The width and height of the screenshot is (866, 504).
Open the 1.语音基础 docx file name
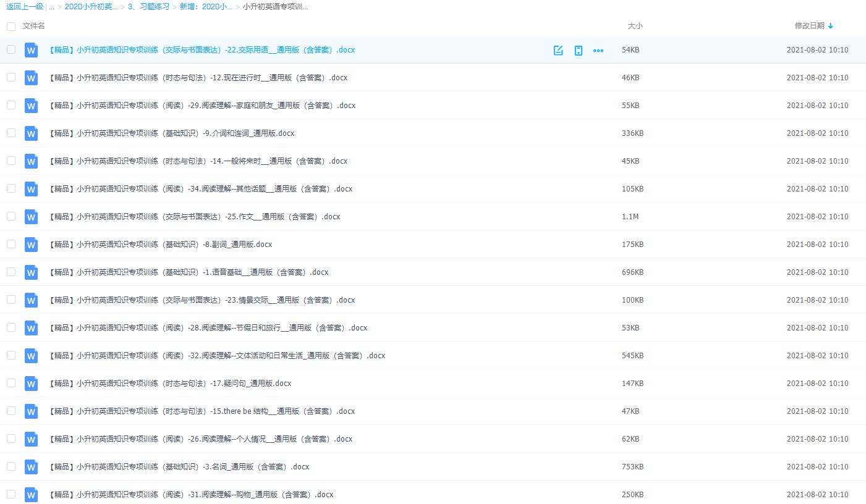(189, 272)
